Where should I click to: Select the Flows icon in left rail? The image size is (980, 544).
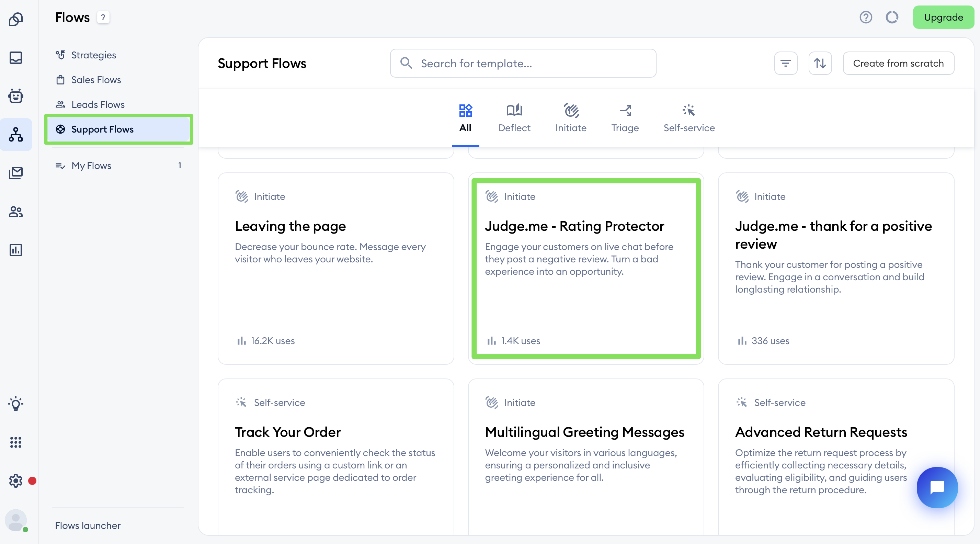pos(15,134)
